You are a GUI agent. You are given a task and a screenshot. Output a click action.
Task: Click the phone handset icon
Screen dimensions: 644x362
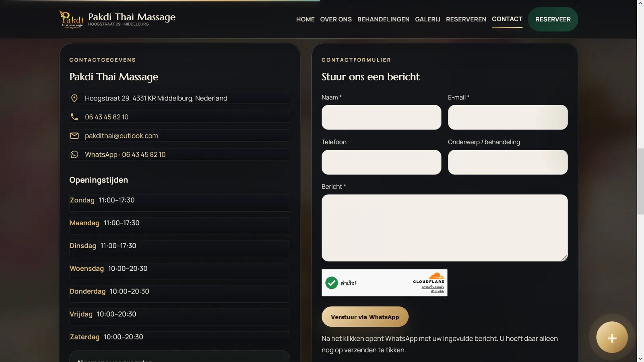74,117
